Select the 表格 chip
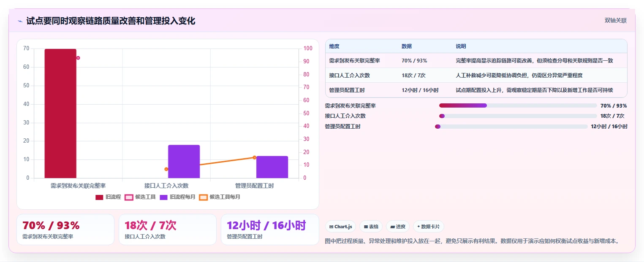This screenshot has width=644, height=262. click(371, 227)
